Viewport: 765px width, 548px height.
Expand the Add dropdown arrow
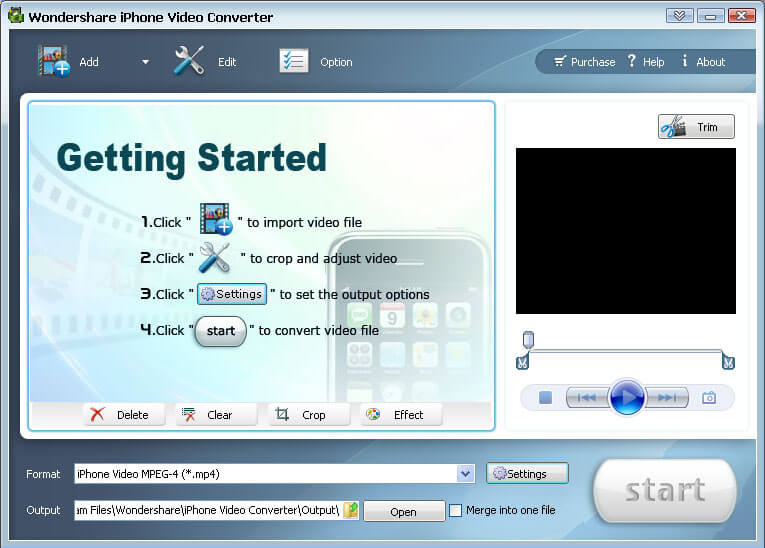pos(145,62)
